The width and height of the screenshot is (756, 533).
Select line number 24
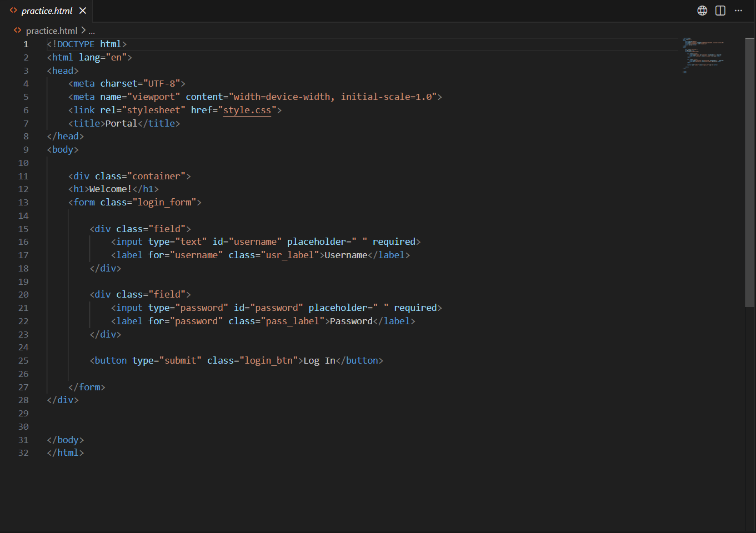(x=23, y=347)
